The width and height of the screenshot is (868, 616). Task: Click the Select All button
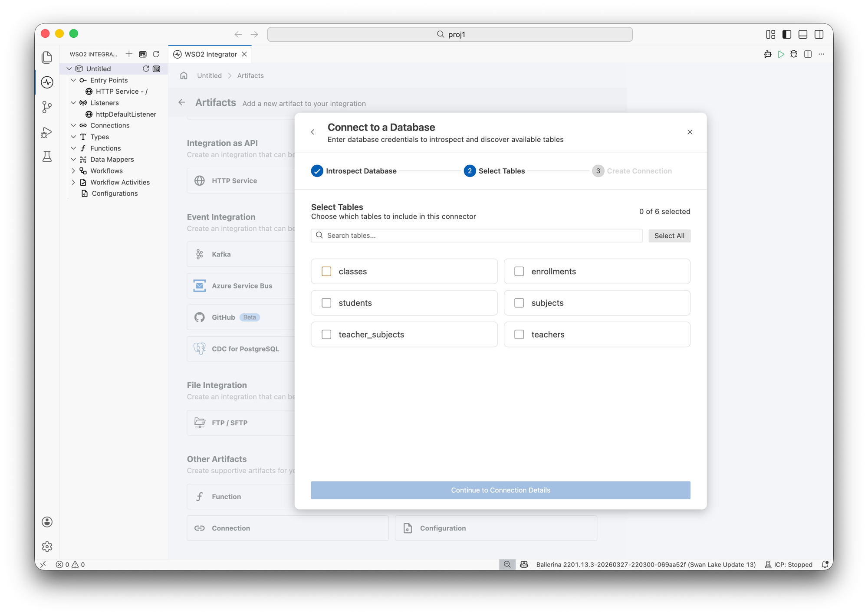669,236
